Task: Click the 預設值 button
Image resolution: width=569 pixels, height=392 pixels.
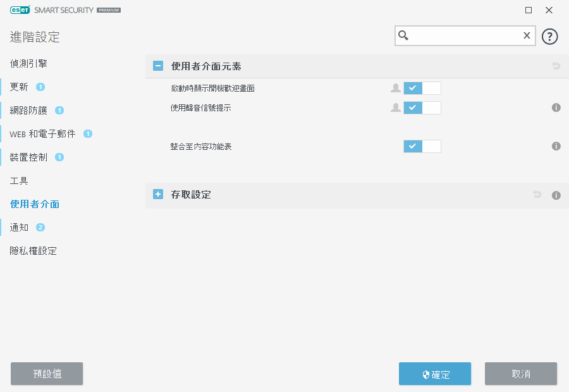Action: (47, 374)
